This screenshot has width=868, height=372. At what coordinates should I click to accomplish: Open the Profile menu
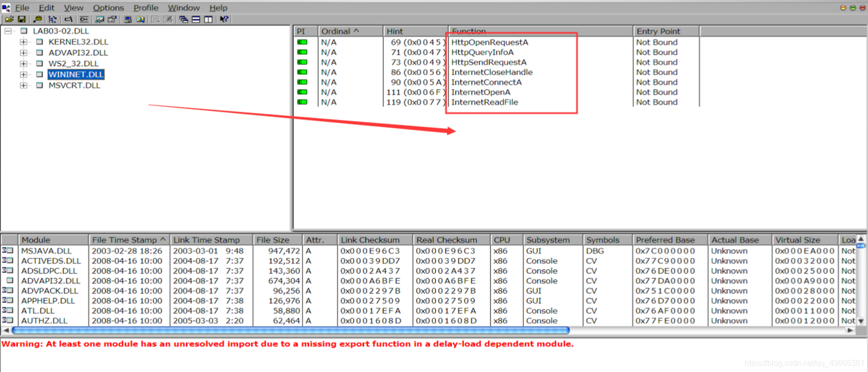point(146,8)
